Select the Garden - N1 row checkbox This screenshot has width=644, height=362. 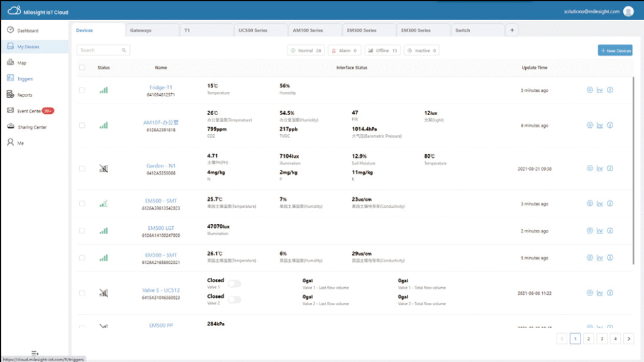click(82, 169)
